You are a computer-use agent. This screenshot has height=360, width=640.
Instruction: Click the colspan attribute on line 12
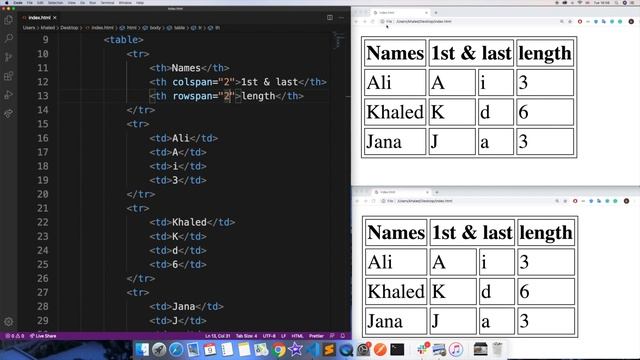(191, 82)
